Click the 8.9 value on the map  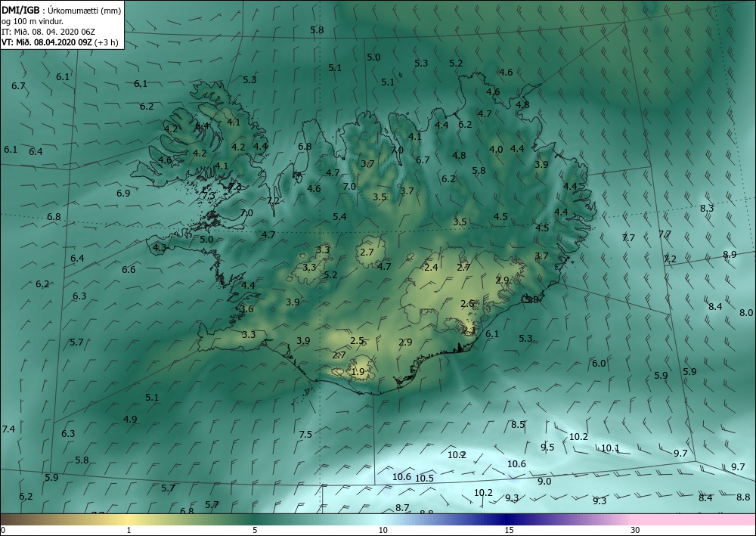(x=730, y=255)
